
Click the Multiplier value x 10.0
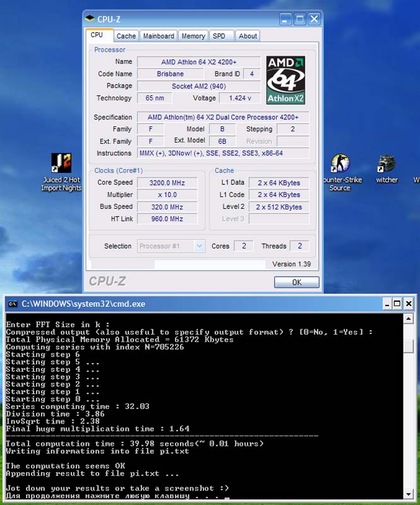(167, 194)
